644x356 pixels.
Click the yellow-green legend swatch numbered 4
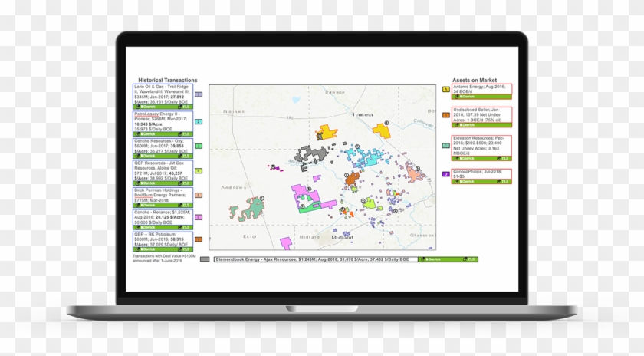click(198, 170)
